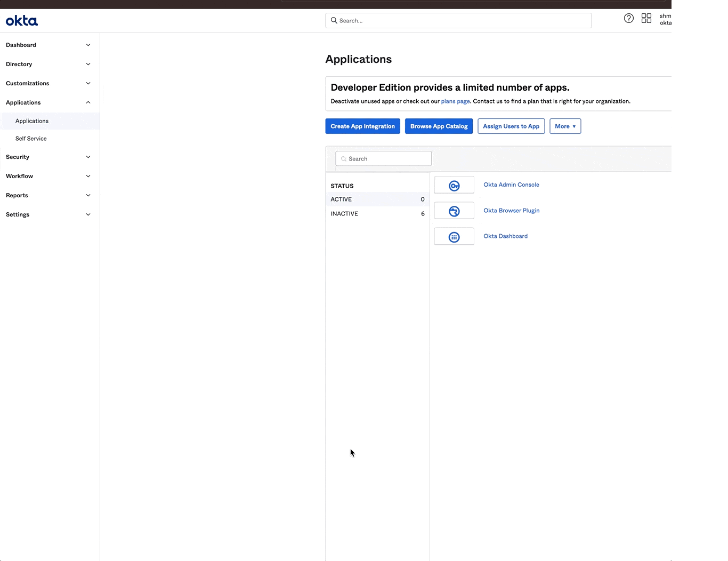728x561 pixels.
Task: Collapse the Applications menu chevron
Action: (88, 102)
